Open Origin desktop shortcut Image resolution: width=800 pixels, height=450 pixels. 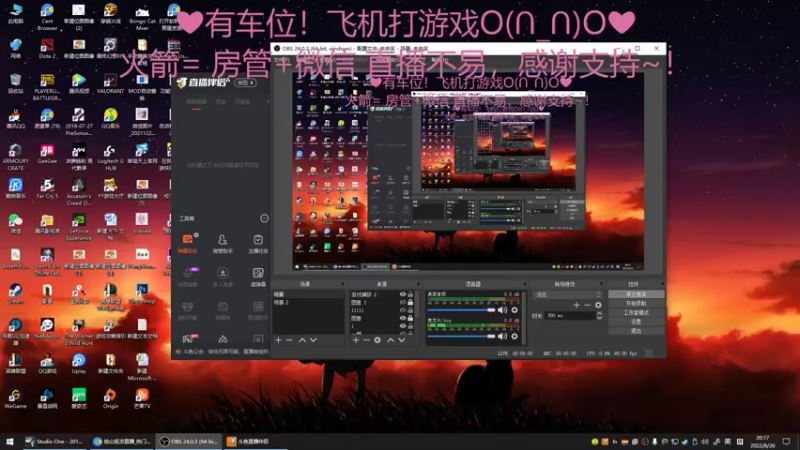110,399
